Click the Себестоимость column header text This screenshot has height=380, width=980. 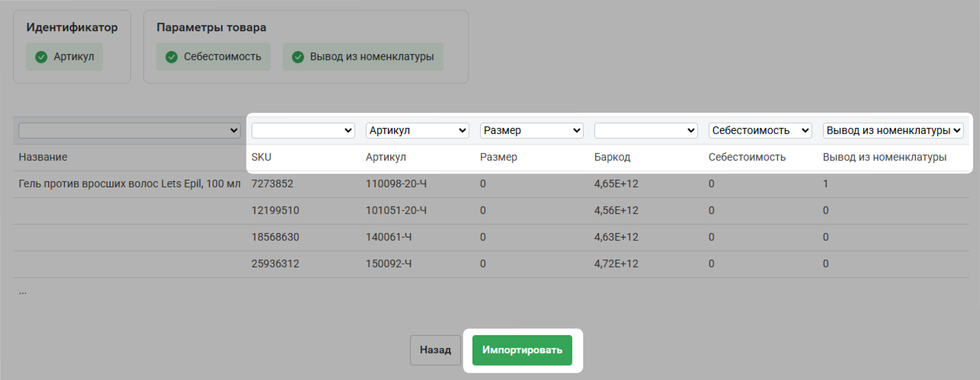tap(747, 157)
